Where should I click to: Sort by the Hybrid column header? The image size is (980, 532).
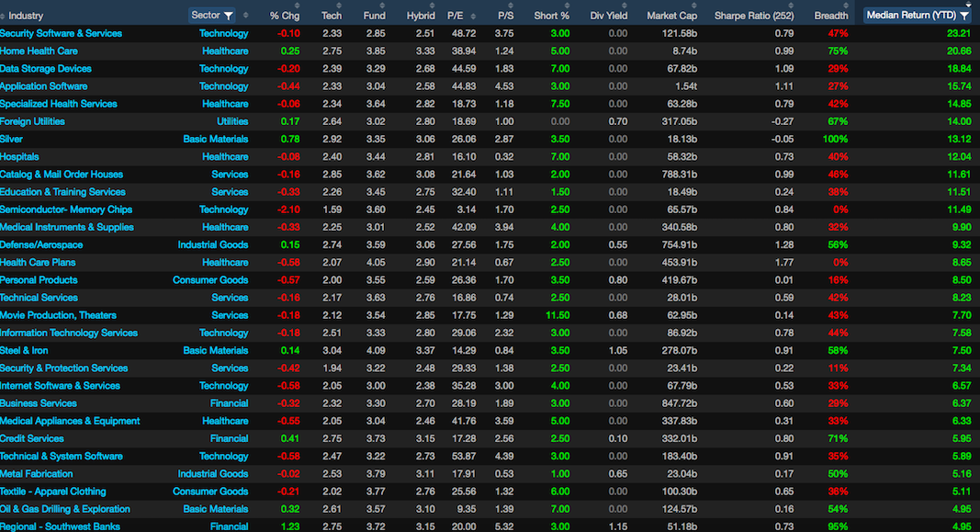click(421, 16)
